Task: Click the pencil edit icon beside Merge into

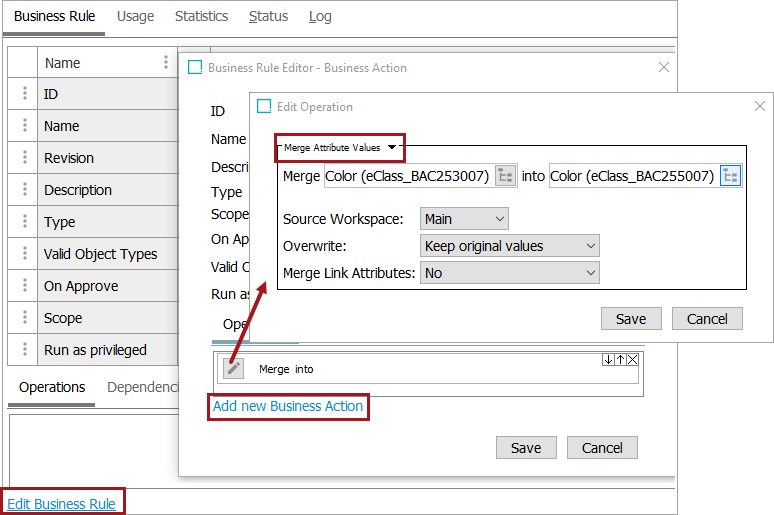Action: click(233, 368)
